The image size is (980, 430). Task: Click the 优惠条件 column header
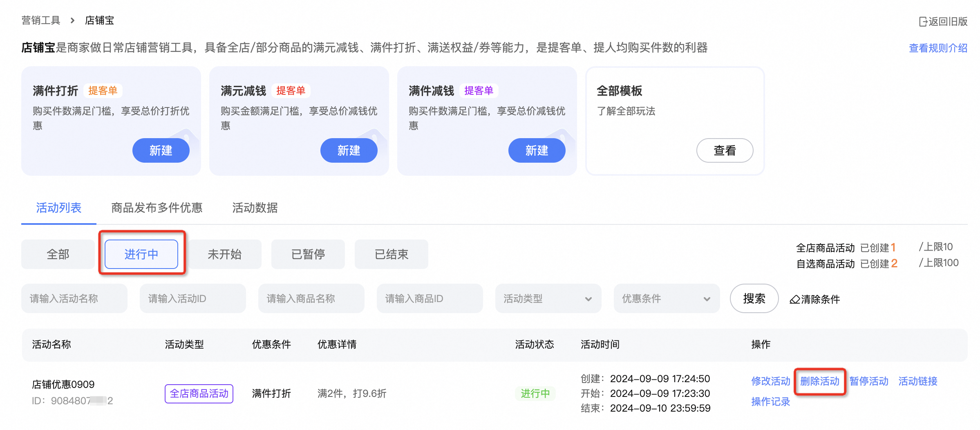point(271,345)
